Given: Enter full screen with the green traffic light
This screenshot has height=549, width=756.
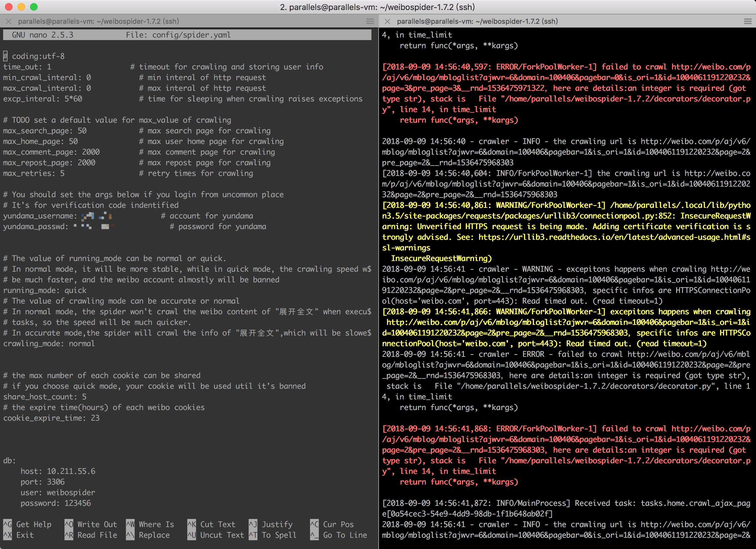Looking at the screenshot, I should coord(34,7).
